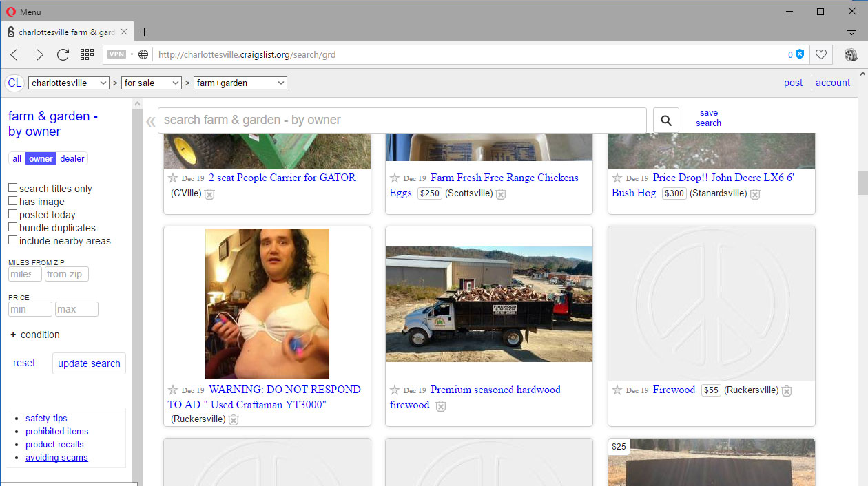Enable include nearby areas checkbox
The width and height of the screenshot is (868, 486).
point(13,240)
